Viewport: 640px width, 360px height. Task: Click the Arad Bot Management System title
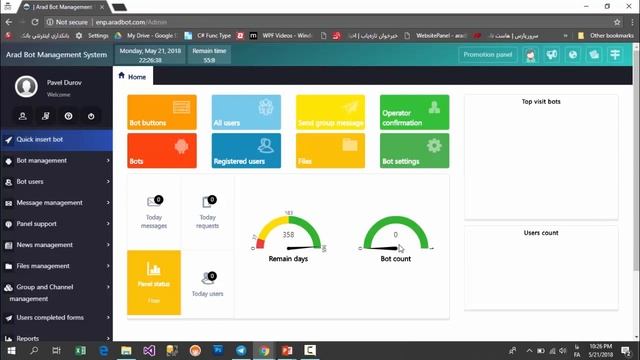pyautogui.click(x=56, y=55)
